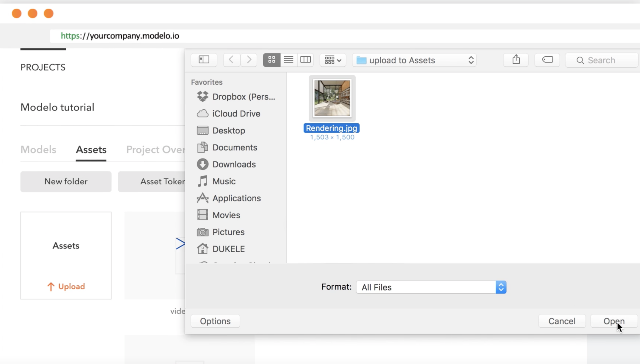Switch to icon view
The image size is (640, 364).
pyautogui.click(x=272, y=60)
